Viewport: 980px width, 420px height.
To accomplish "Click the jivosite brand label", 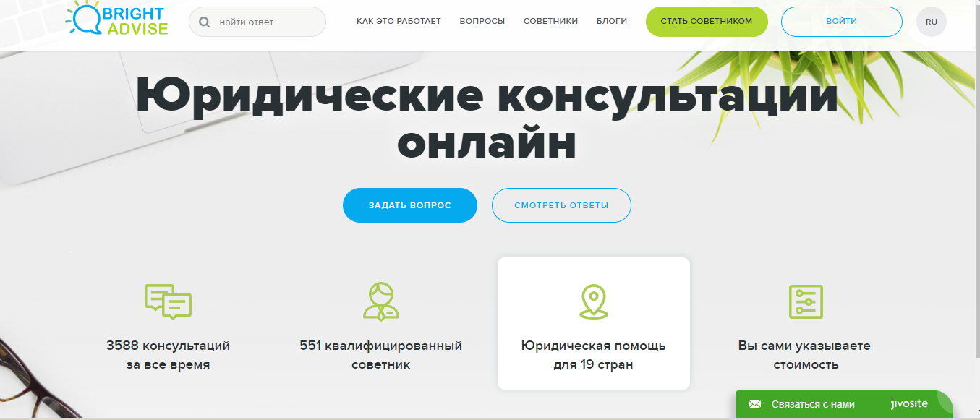I will 910,405.
